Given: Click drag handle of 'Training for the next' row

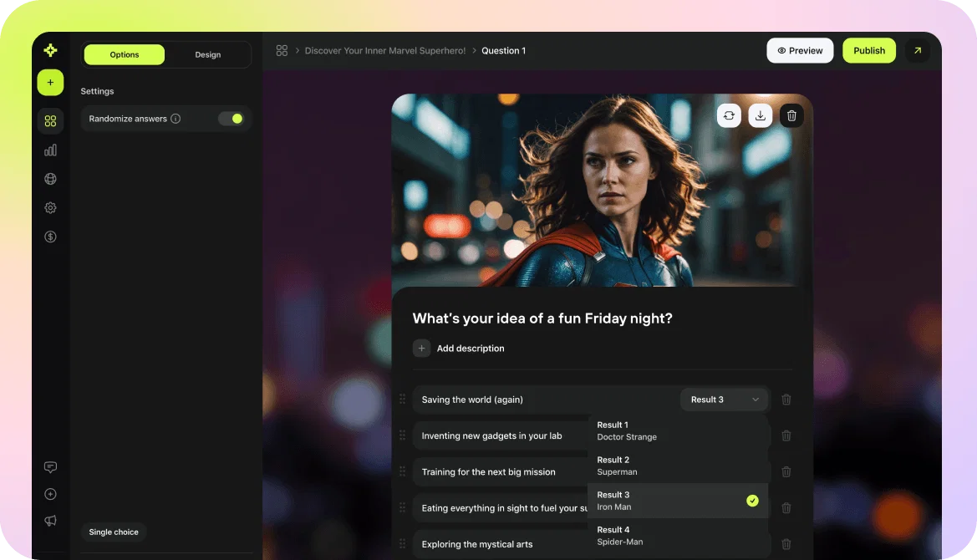Looking at the screenshot, I should click(x=403, y=471).
